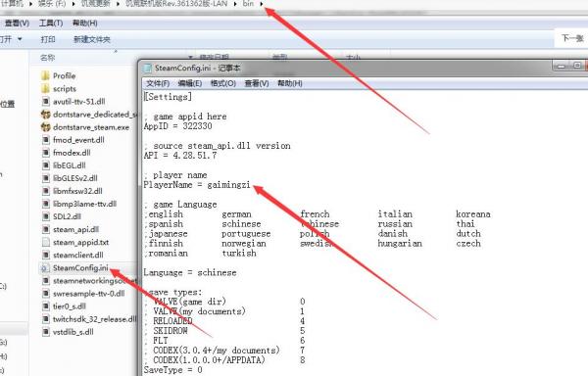Click 新建文件夹 in Explorer toolbar
Image resolution: width=588 pixels, height=376 pixels.
click(x=92, y=39)
